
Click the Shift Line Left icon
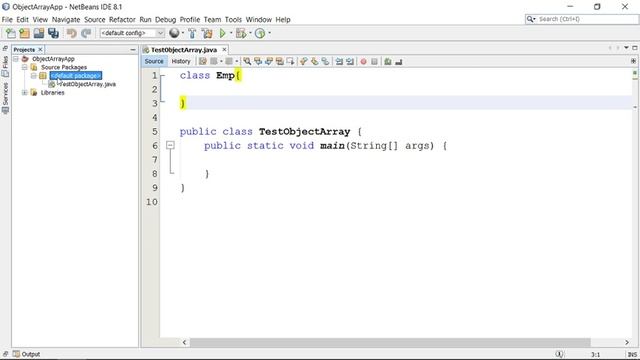[339, 62]
